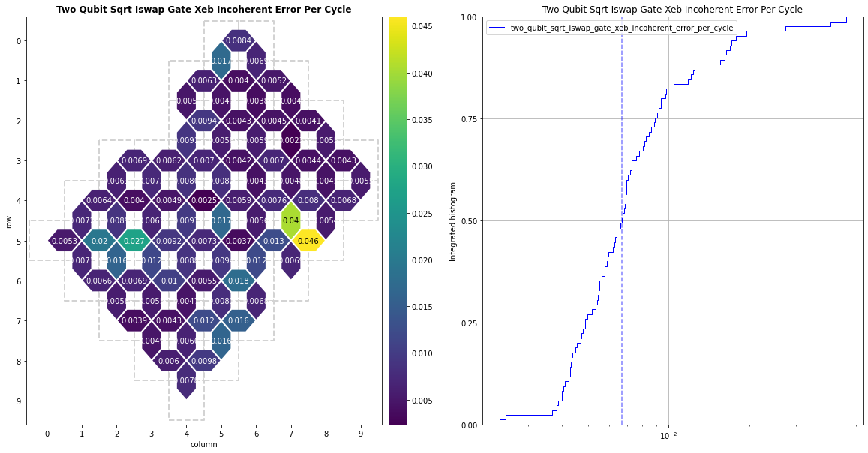
Task: Click the 0.02 cell in row 5
Action: [x=99, y=241]
